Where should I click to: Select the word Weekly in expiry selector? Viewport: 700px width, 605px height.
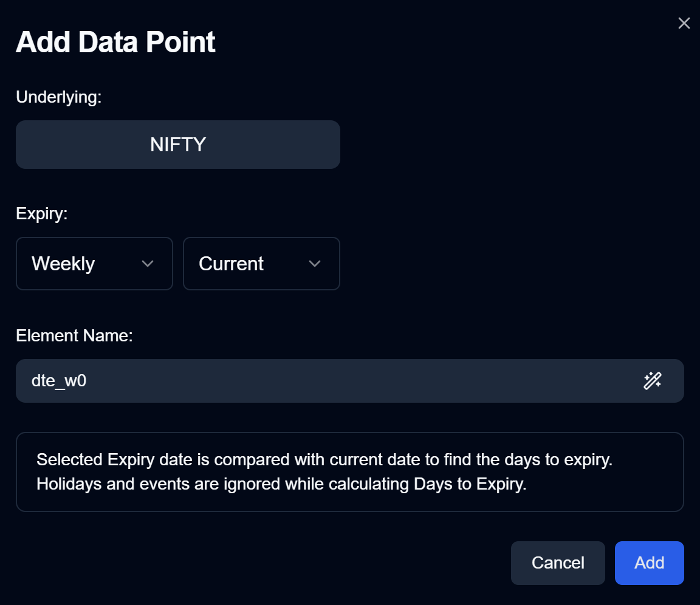63,264
